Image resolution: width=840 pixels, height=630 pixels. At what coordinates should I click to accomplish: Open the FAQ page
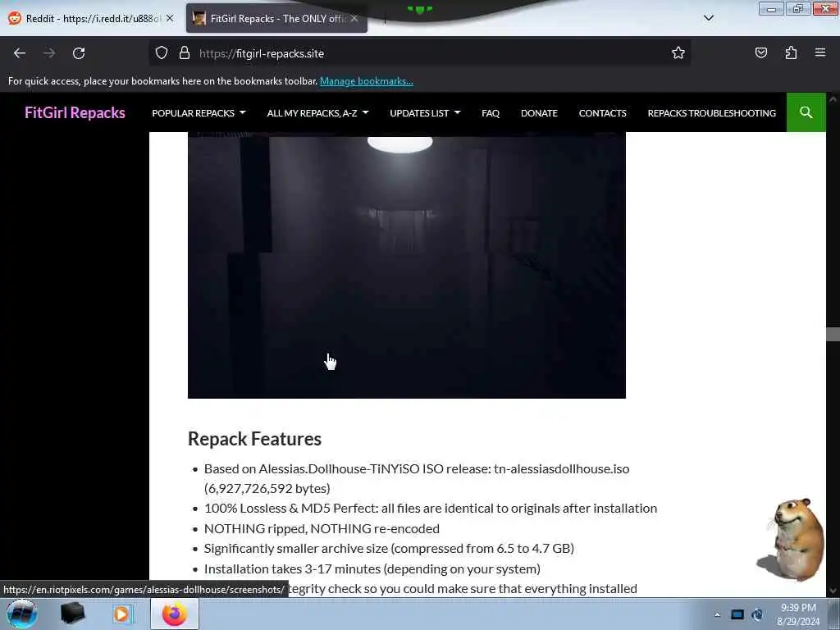coord(491,113)
